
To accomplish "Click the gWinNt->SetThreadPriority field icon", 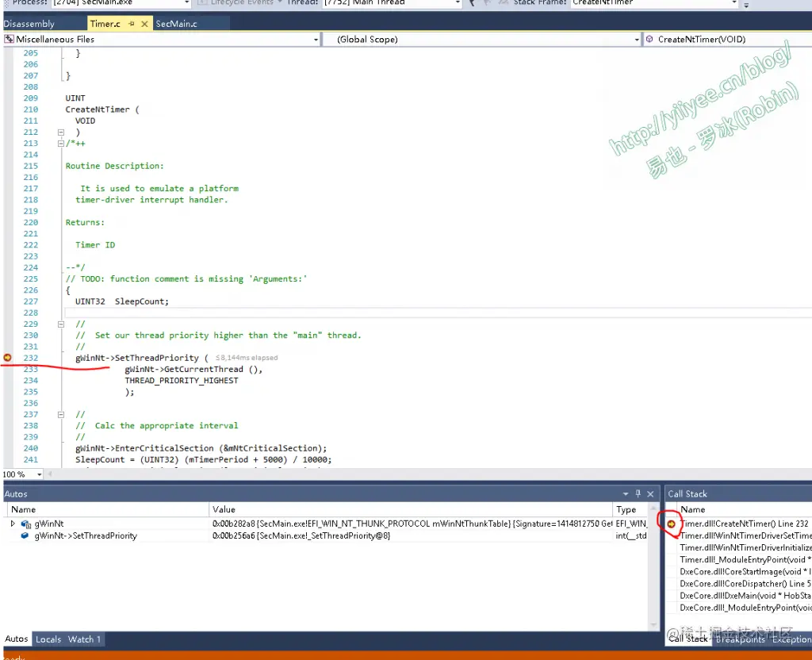I will (25, 535).
